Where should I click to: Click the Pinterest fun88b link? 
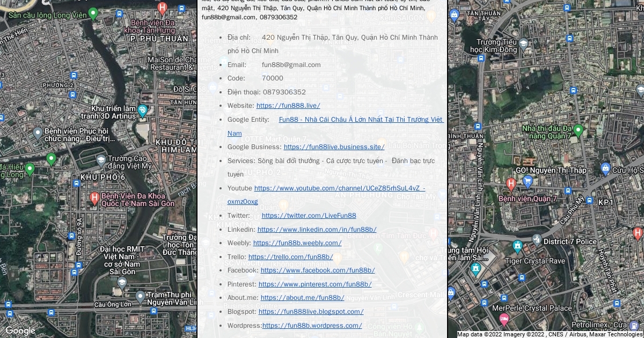[x=314, y=284]
